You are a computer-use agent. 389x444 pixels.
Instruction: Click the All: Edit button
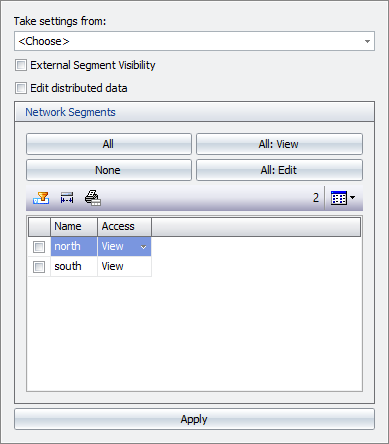[x=279, y=170]
